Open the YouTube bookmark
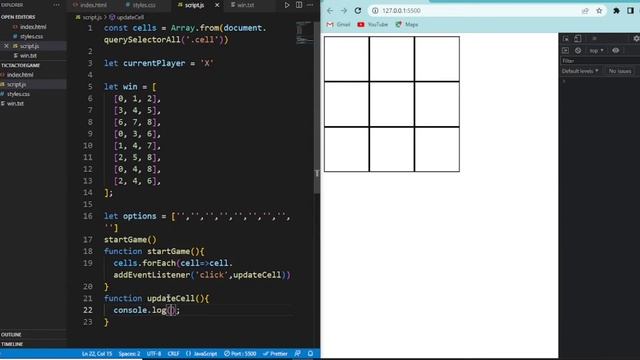Viewport: 640px width, 360px height. (x=373, y=25)
